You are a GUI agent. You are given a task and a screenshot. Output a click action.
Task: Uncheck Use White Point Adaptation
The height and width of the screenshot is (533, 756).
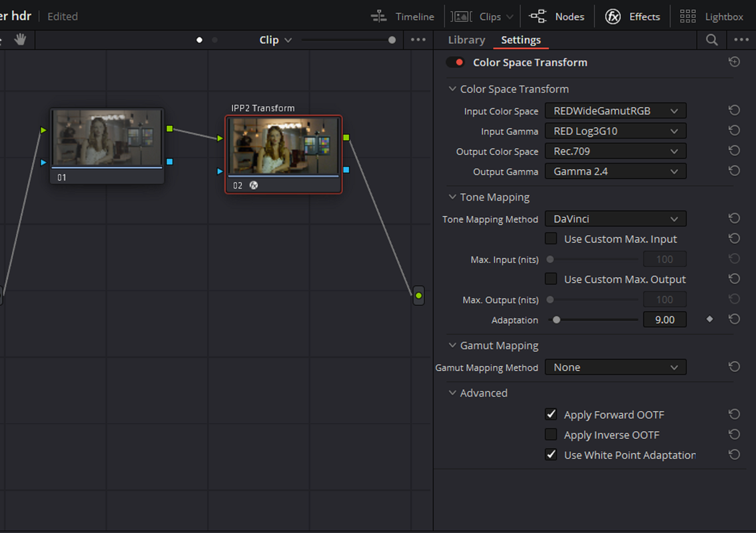[x=551, y=455]
